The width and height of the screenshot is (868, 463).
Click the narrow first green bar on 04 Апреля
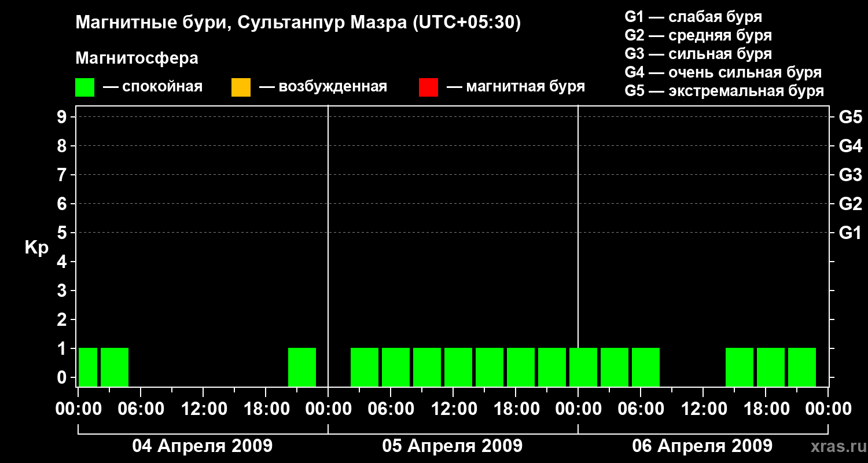click(88, 367)
